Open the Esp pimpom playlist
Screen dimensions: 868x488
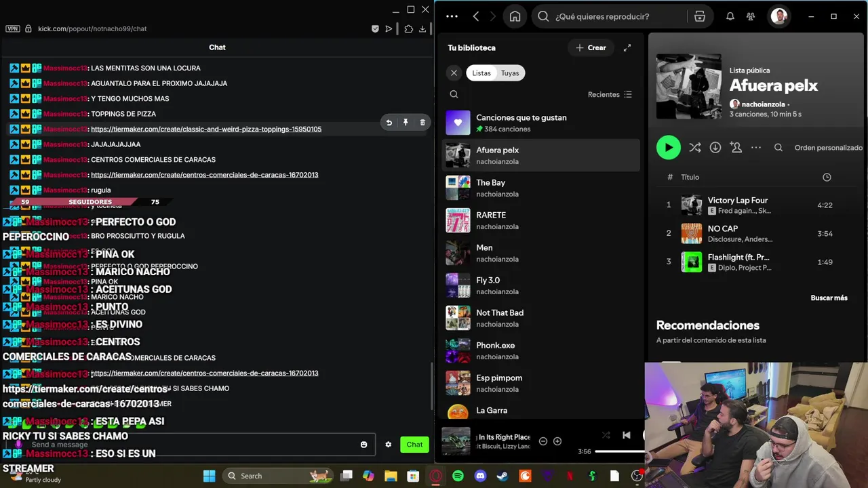[541, 383]
